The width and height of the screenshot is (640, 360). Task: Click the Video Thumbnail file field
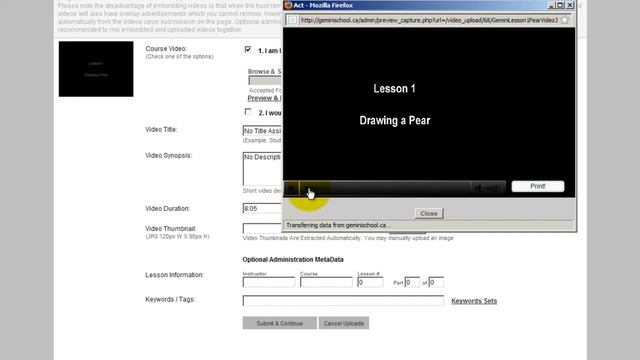(262, 228)
